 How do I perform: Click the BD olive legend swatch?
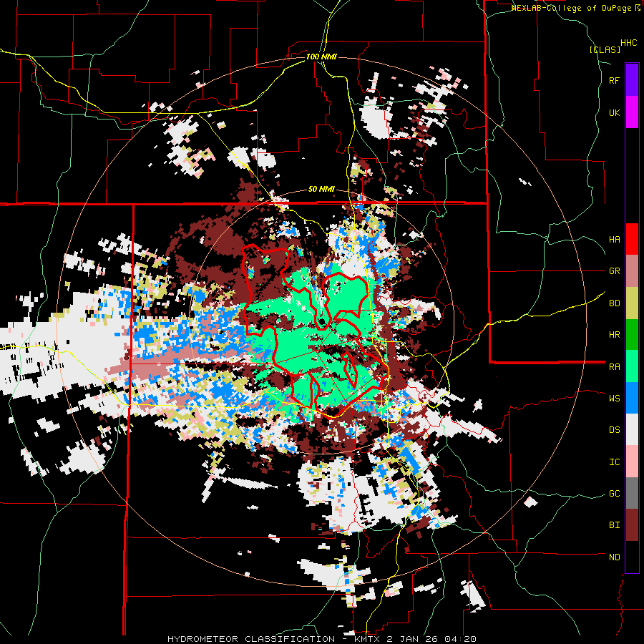pyautogui.click(x=632, y=303)
